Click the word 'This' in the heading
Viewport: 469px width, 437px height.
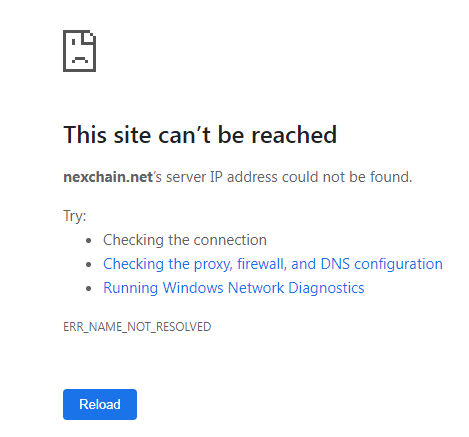click(85, 135)
